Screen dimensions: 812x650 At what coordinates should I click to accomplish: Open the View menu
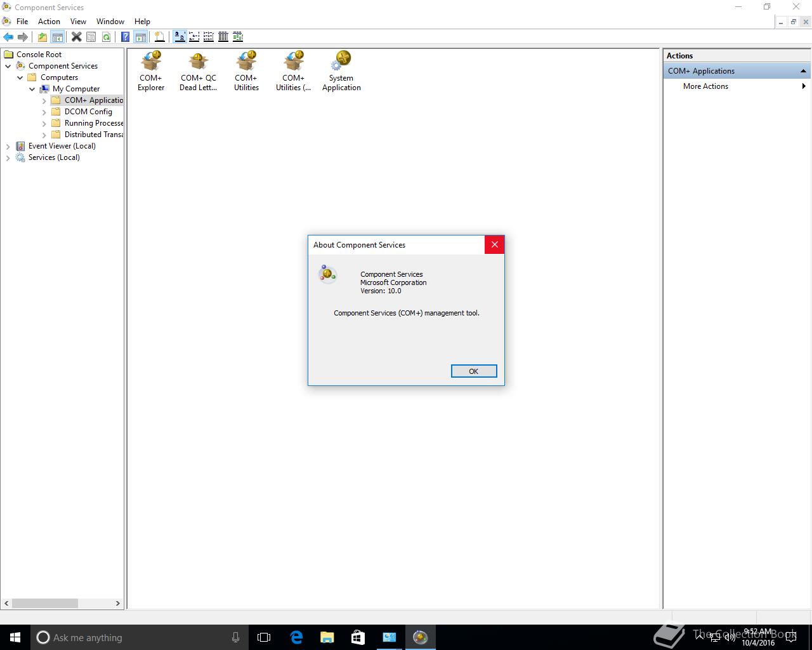coord(78,22)
